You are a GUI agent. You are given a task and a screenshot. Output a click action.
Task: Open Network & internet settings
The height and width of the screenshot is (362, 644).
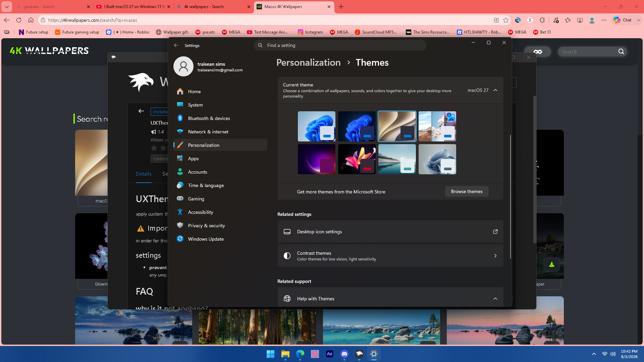[220, 132]
